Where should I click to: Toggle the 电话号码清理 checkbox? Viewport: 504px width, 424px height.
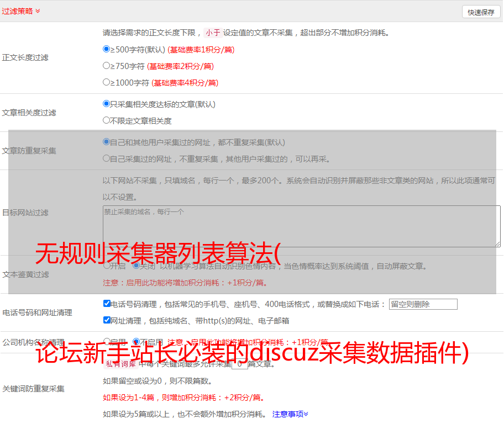(x=107, y=304)
